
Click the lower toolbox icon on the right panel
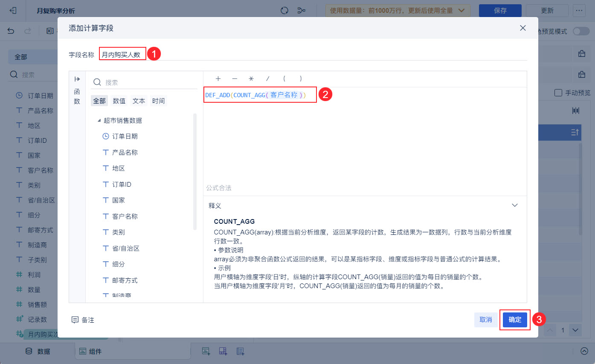582,75
